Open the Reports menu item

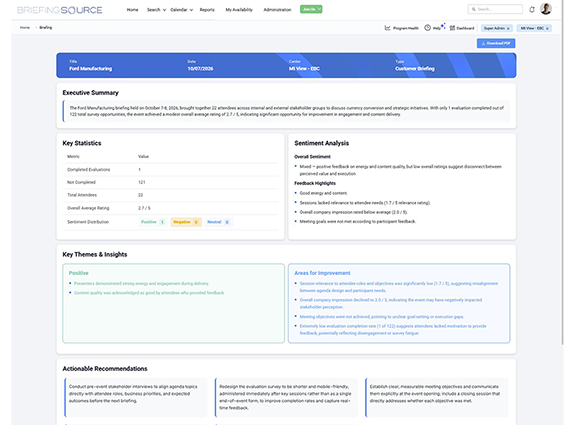click(207, 10)
